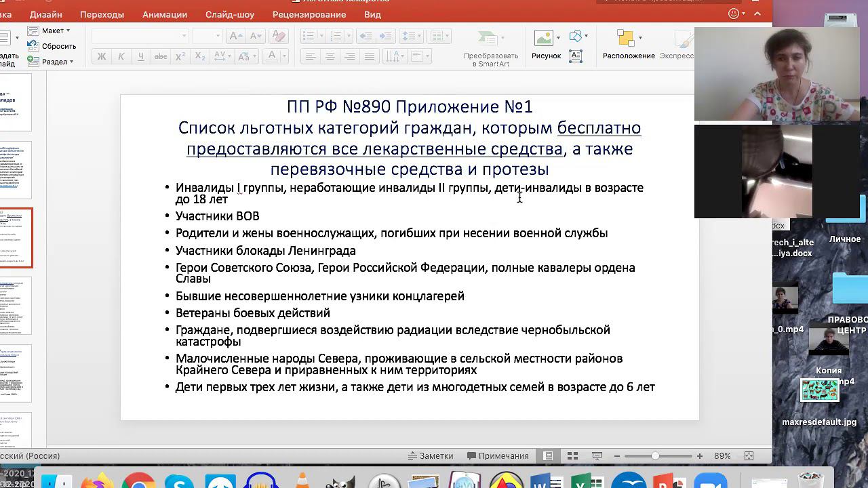
Task: Toggle Normal view in status bar
Action: click(548, 456)
